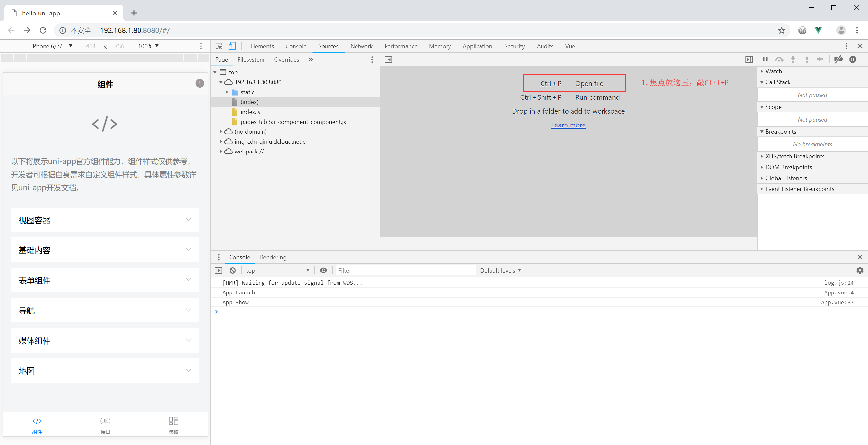868x445 pixels.
Task: Open the Rendering drawer tab
Action: (273, 257)
